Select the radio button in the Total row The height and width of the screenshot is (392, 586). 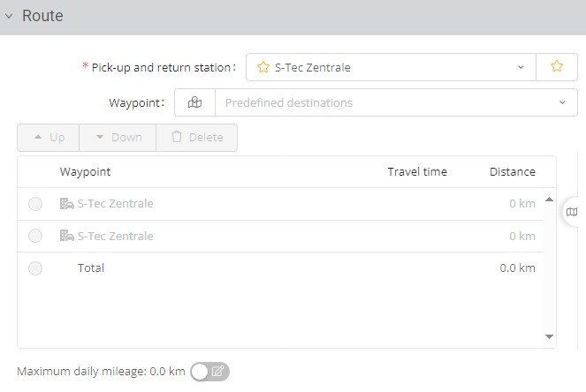coord(35,268)
